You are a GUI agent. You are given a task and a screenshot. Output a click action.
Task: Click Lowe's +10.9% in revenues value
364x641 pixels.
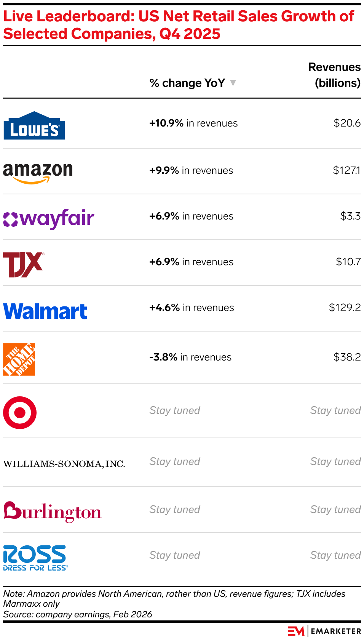pyautogui.click(x=193, y=123)
